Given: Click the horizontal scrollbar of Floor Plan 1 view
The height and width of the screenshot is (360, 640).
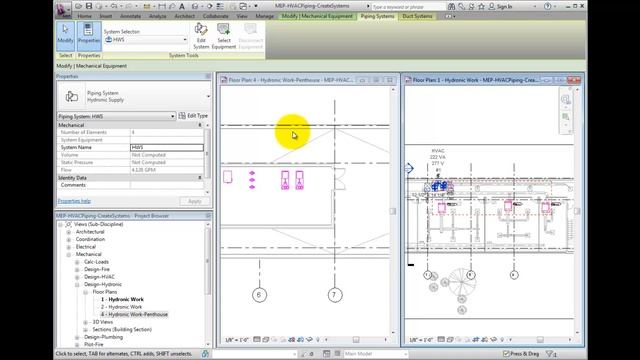Looking at the screenshot, I should [540, 340].
